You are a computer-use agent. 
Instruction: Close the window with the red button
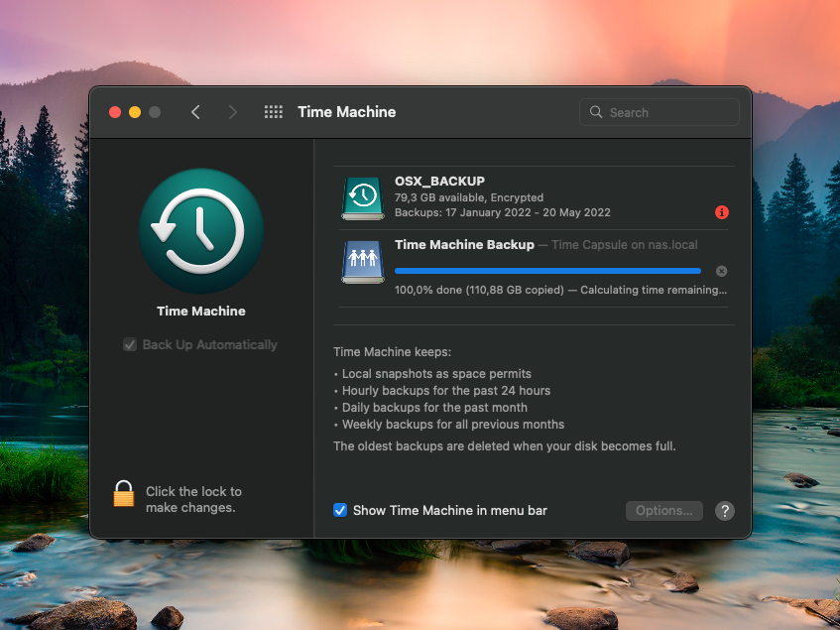tap(115, 112)
